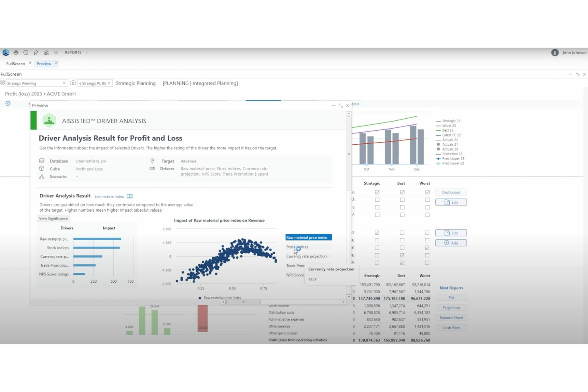Click the Drivers icon in analysis info
This screenshot has height=392, width=588.
click(152, 168)
